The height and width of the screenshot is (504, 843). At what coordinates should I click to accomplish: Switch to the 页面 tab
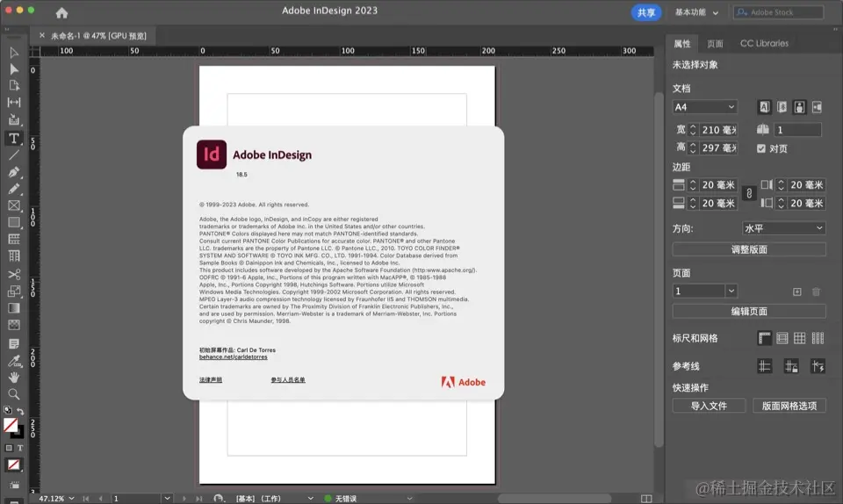click(715, 44)
